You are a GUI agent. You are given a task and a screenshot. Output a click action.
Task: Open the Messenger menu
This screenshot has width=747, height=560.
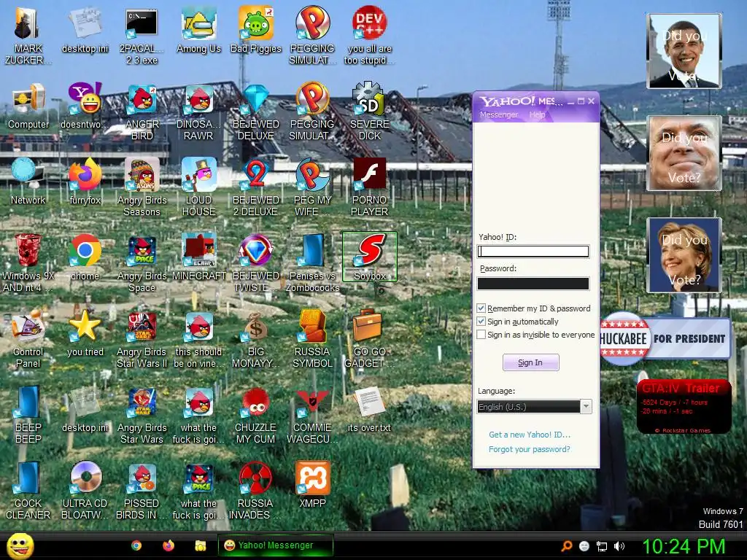499,114
